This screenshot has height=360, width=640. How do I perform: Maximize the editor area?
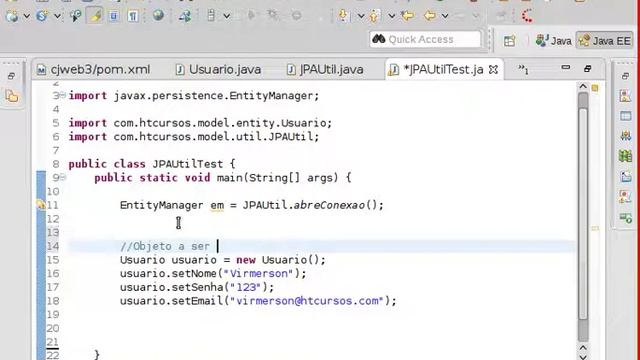click(587, 69)
